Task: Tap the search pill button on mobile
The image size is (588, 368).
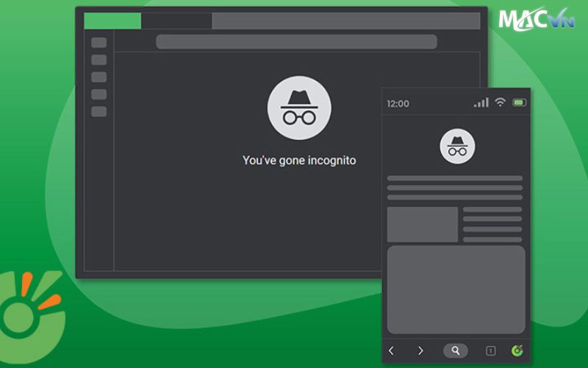Action: (x=456, y=350)
